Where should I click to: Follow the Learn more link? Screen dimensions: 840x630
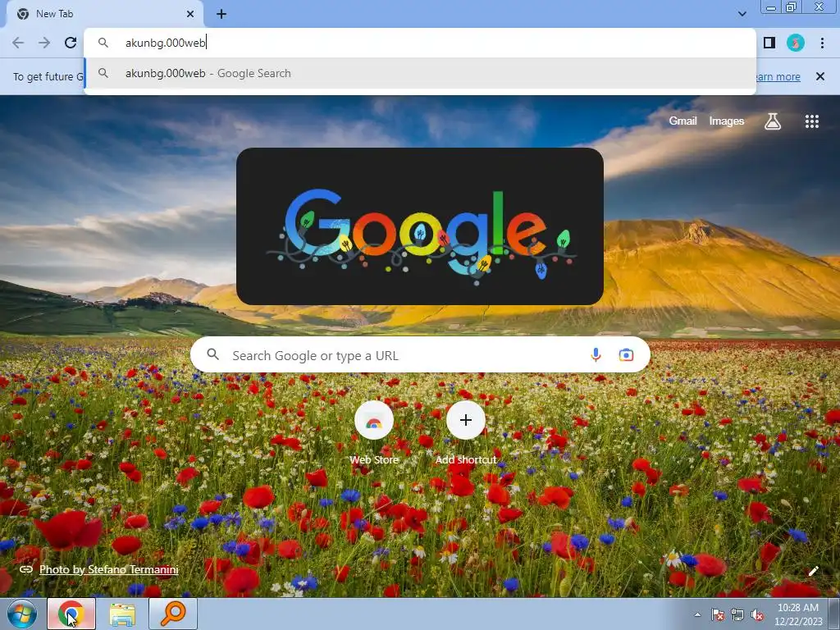[x=778, y=76]
